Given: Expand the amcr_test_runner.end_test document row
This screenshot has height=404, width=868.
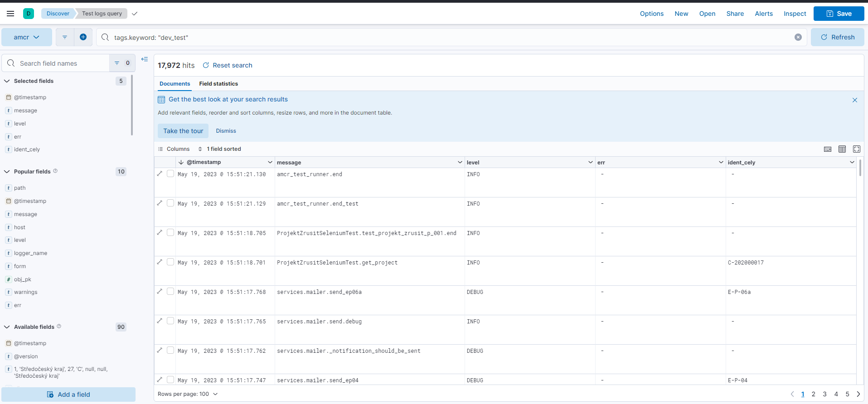Looking at the screenshot, I should pyautogui.click(x=160, y=203).
